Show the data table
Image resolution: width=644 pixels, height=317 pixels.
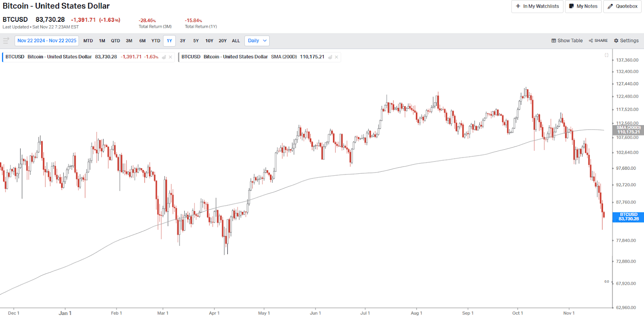[567, 41]
